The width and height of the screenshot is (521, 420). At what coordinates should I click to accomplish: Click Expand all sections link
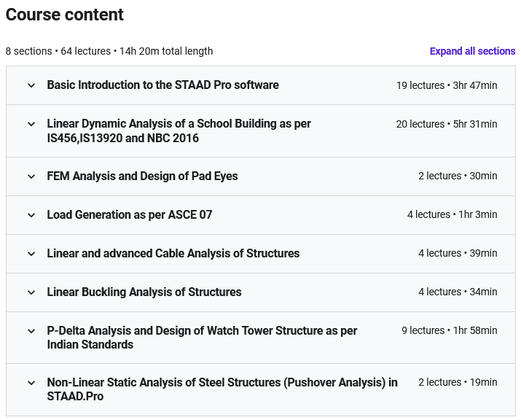pyautogui.click(x=472, y=51)
